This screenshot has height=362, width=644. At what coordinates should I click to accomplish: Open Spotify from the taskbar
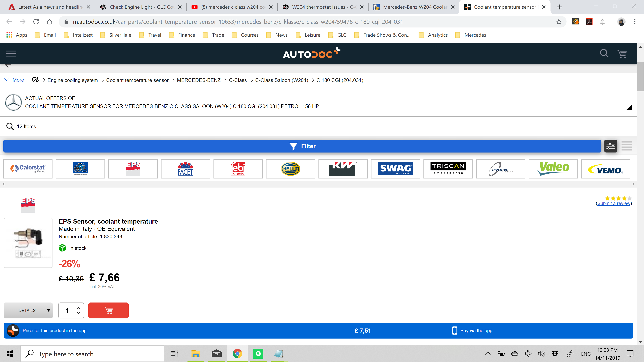coord(258,353)
